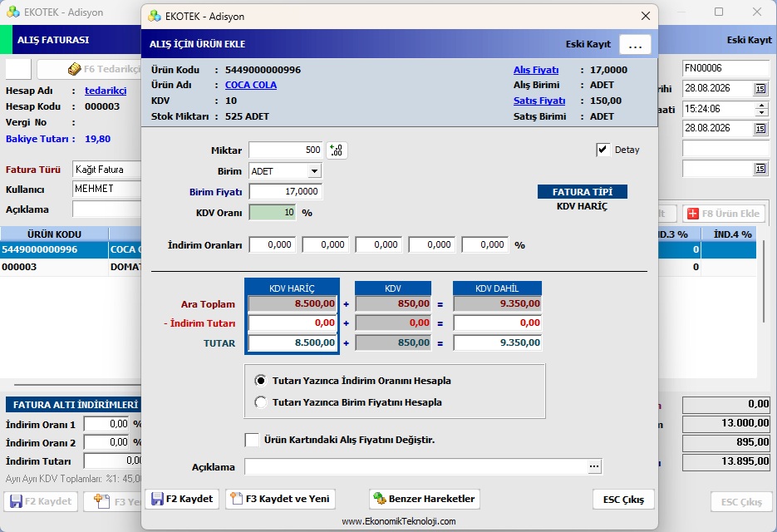Increase the time with the spinner up arrow
The image size is (777, 532).
(x=762, y=105)
